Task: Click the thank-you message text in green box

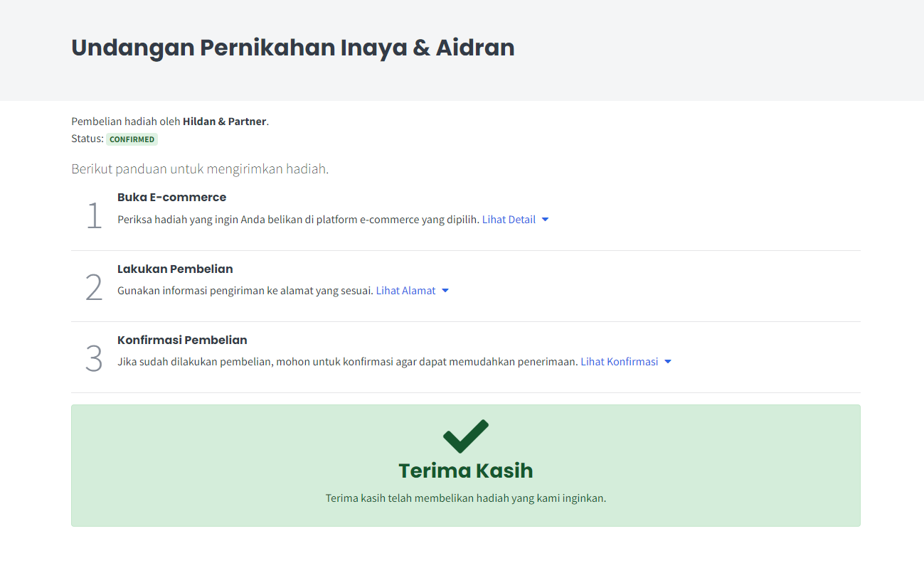Action: point(466,498)
